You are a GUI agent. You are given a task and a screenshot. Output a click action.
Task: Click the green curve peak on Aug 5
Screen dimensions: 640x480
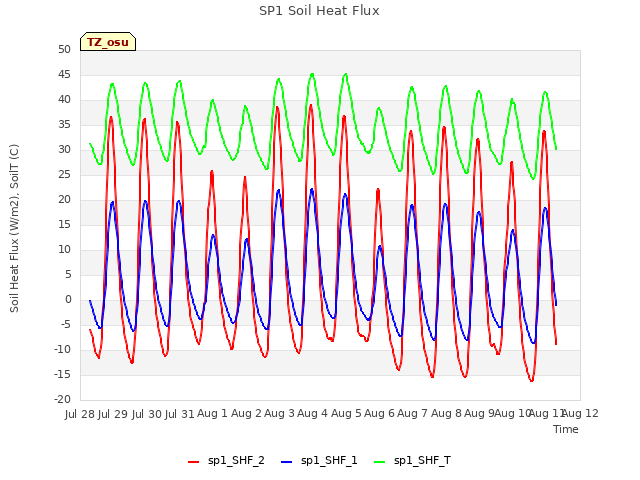[x=346, y=74]
